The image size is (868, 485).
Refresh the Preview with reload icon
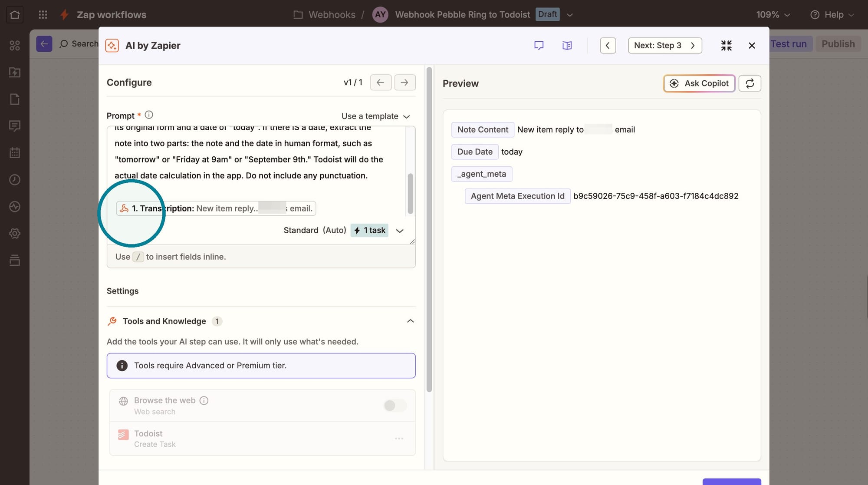tap(750, 83)
